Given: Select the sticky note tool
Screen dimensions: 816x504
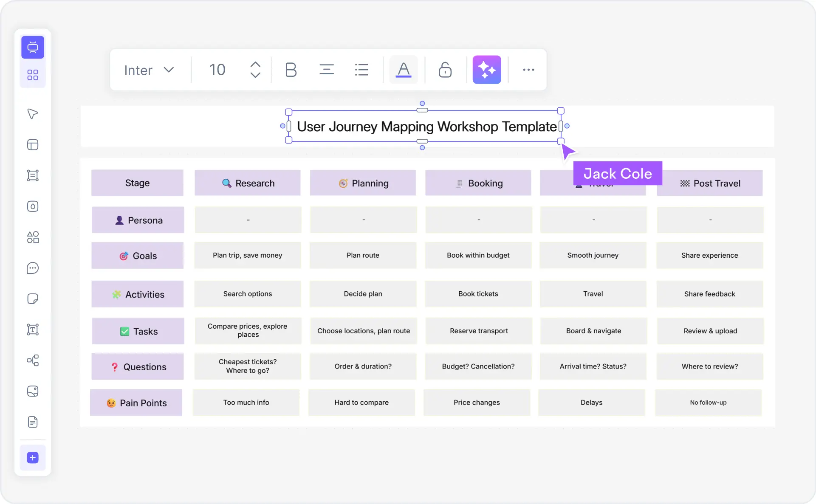Looking at the screenshot, I should [33, 299].
